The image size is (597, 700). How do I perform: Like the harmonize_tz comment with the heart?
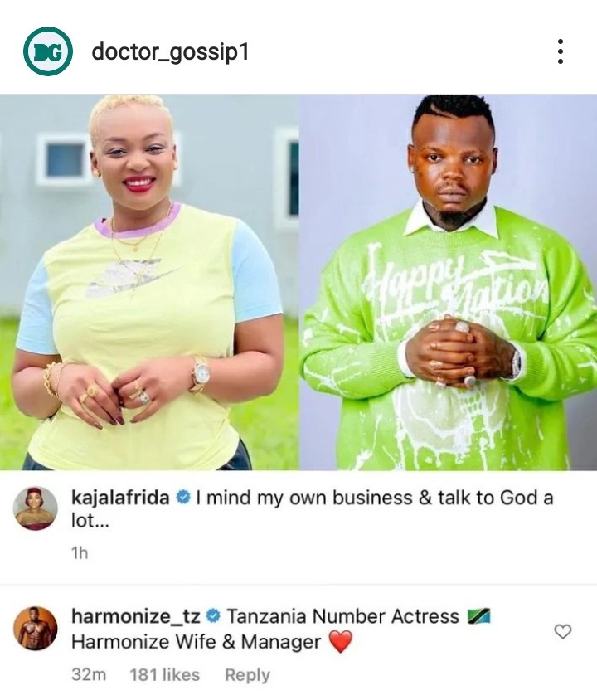[563, 631]
